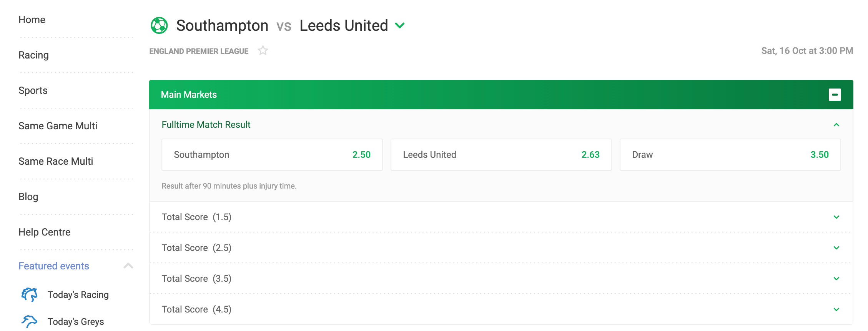Open the Help Centre link

click(x=45, y=232)
